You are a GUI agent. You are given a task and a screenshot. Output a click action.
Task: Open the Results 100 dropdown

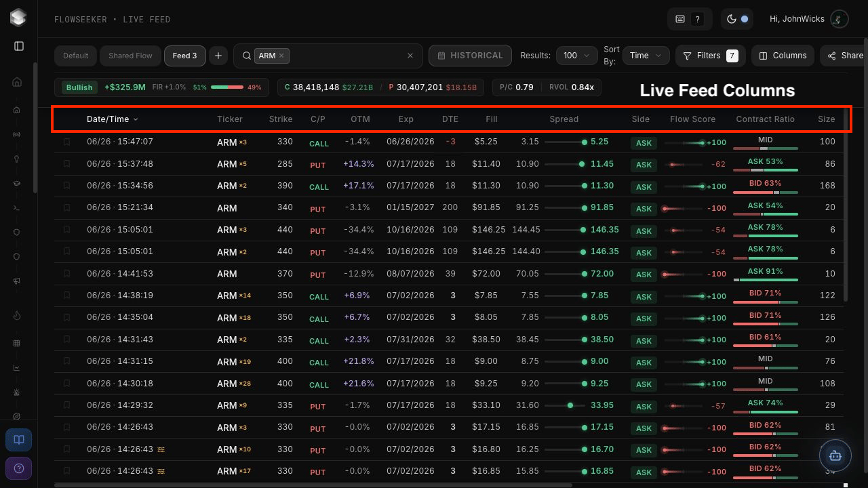coord(576,56)
